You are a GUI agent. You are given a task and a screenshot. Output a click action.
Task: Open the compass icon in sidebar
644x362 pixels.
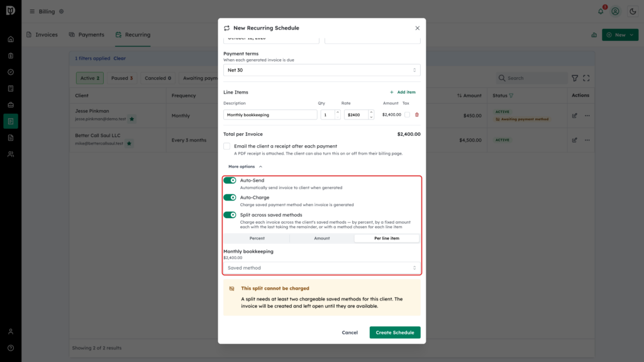(11, 72)
